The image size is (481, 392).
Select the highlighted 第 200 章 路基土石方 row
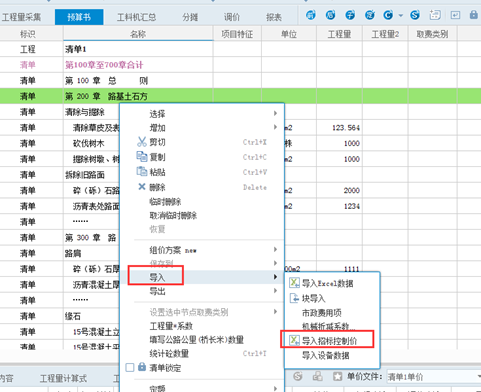point(240,96)
